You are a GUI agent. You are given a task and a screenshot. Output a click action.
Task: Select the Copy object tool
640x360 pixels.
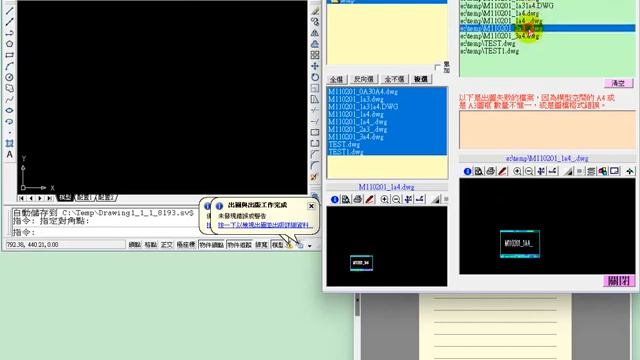pos(315,22)
